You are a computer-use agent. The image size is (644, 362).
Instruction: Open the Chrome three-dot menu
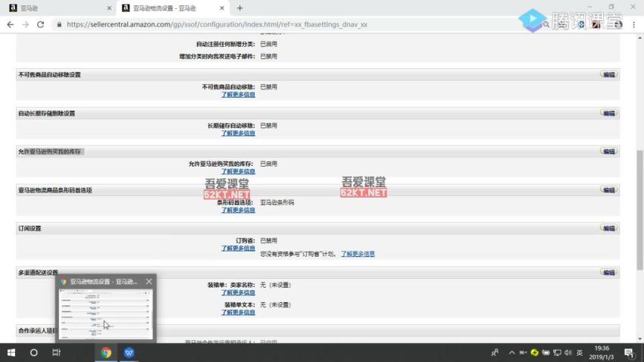coord(633,25)
